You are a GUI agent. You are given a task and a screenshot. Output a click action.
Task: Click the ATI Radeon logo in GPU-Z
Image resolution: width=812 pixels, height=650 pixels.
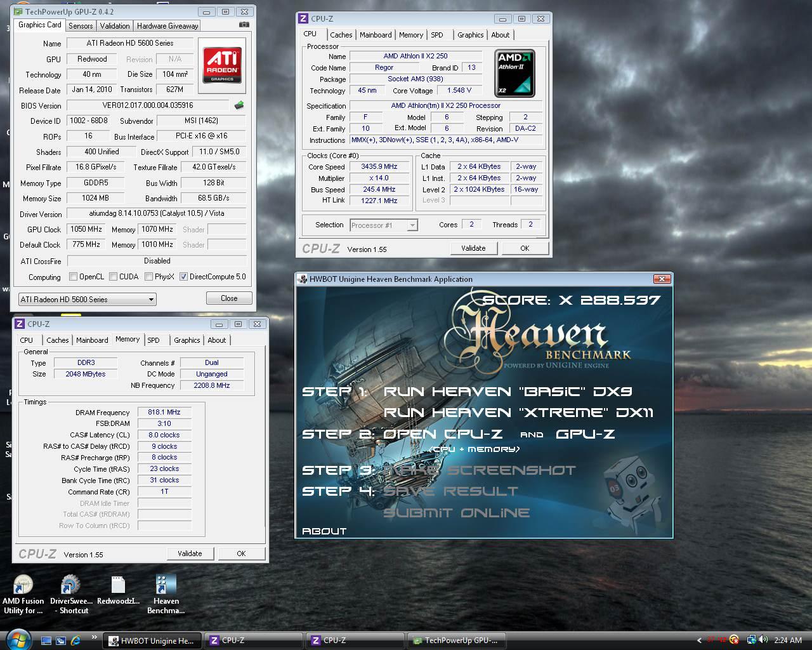222,65
